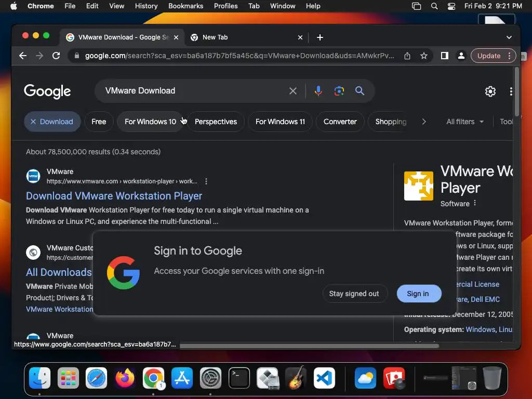532x399 pixels.
Task: Open the VMware Workstation sublink
Action: coord(59,309)
